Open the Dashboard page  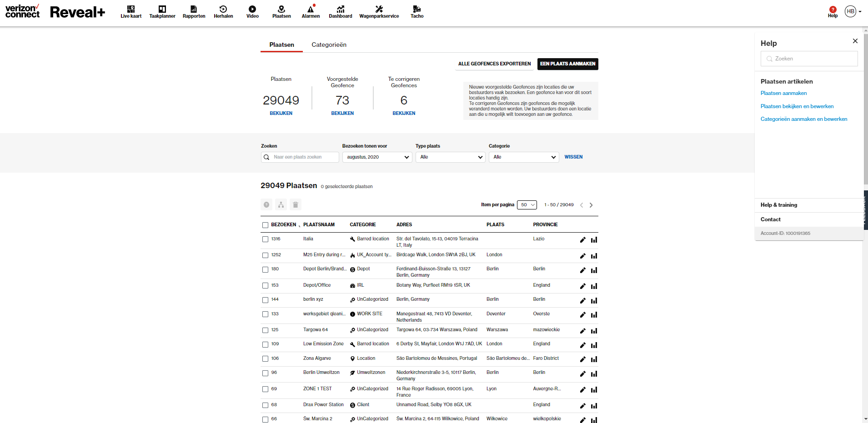(x=341, y=12)
